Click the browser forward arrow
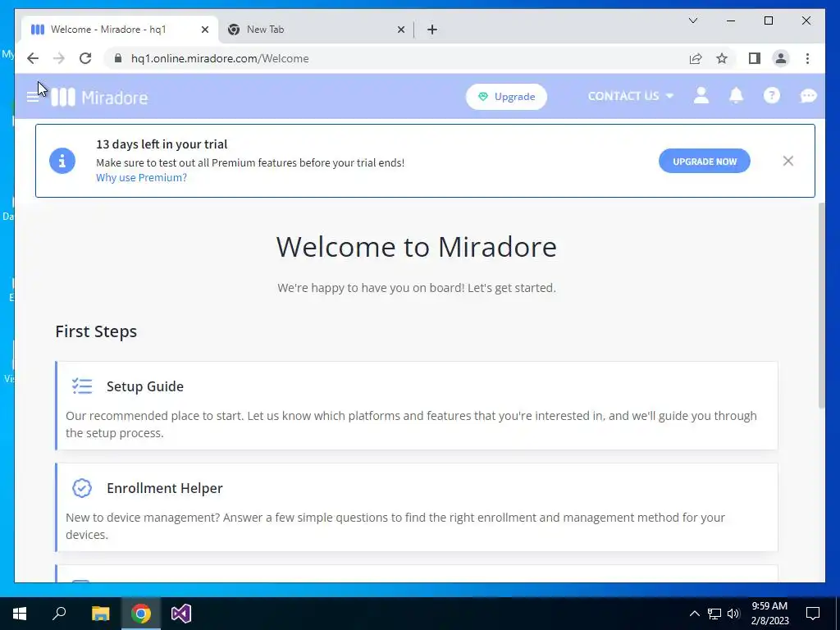Image resolution: width=840 pixels, height=630 pixels. click(x=59, y=58)
